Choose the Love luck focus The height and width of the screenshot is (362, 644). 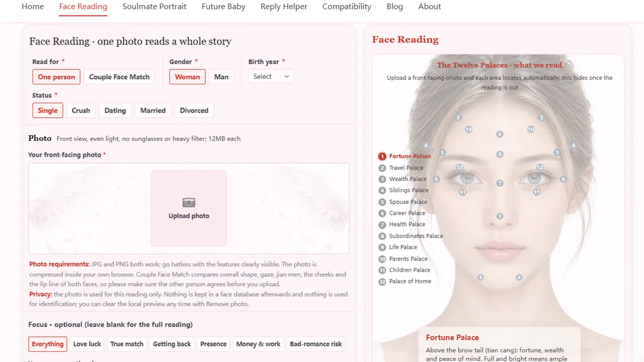[x=87, y=344]
